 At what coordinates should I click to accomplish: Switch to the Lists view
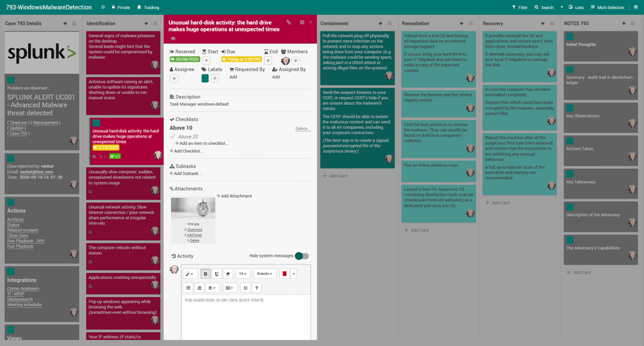click(x=576, y=7)
